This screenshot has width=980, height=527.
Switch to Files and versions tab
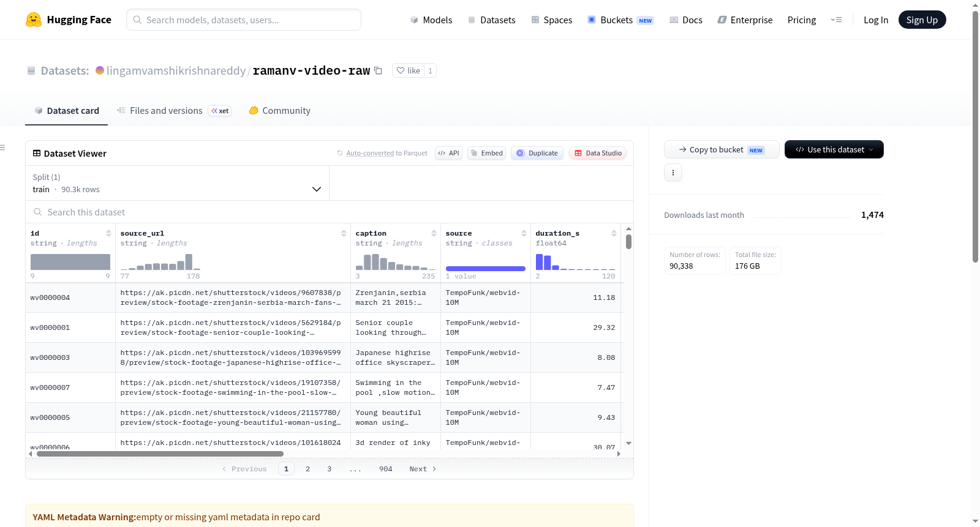[173, 111]
